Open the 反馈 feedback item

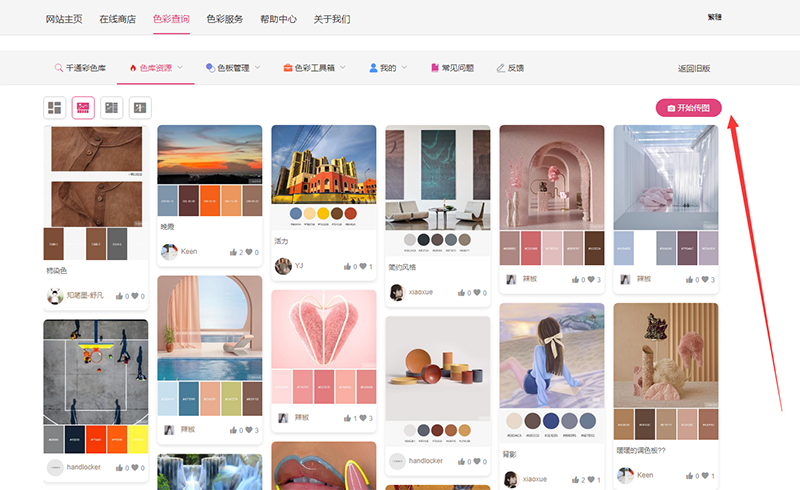coord(510,68)
